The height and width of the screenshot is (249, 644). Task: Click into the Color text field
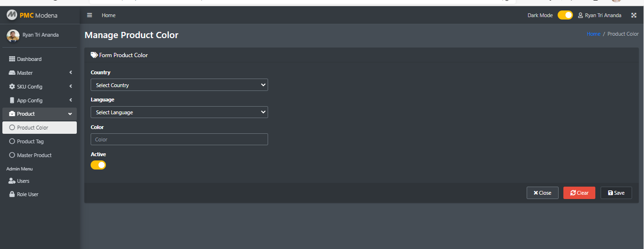[x=179, y=139]
